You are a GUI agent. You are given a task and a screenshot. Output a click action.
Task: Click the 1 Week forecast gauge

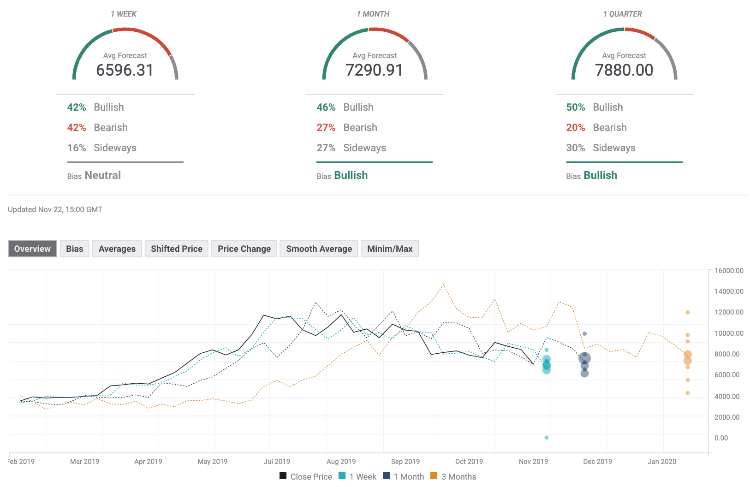pos(125,56)
